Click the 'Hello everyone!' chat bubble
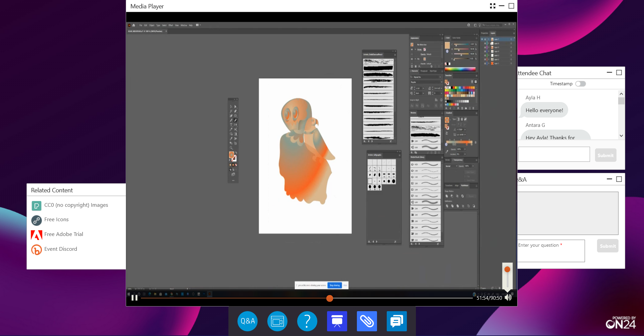Viewport: 644px width, 336px height. (544, 110)
